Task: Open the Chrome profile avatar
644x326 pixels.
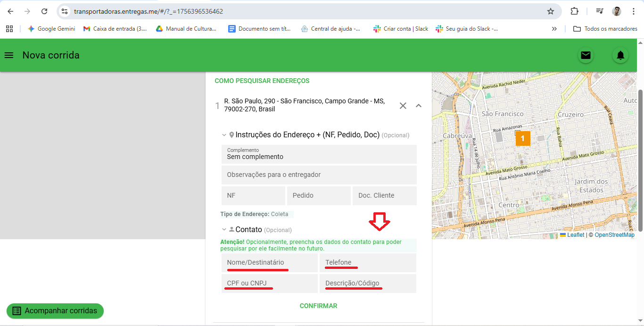Action: pos(617,11)
